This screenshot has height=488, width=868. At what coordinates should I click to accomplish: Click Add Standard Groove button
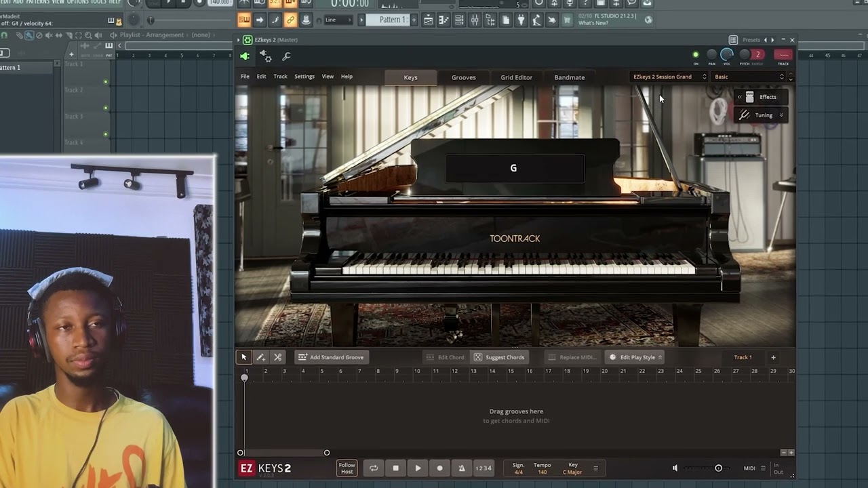331,357
